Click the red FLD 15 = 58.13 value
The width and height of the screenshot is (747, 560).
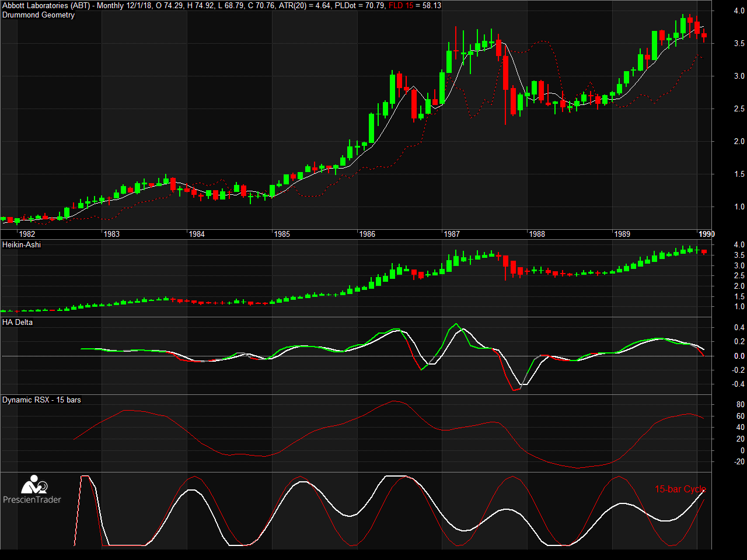pos(415,5)
